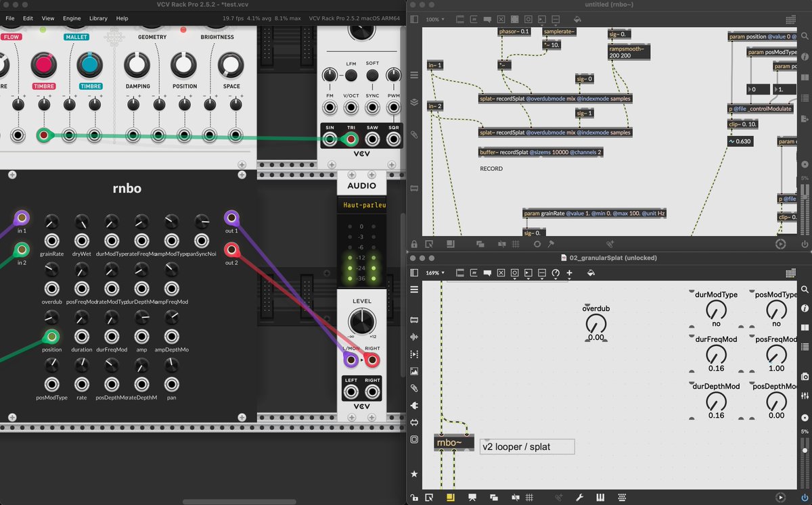Select the param grainRate object box

pos(595,213)
